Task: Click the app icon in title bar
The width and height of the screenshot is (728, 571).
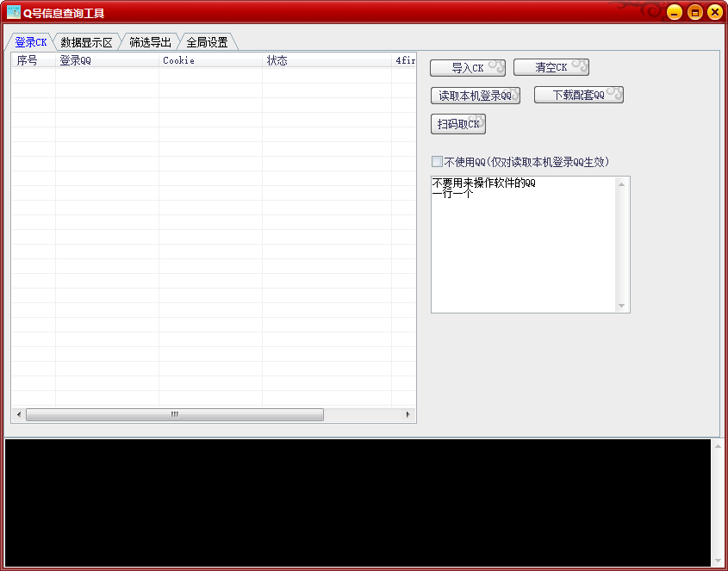Action: 14,12
